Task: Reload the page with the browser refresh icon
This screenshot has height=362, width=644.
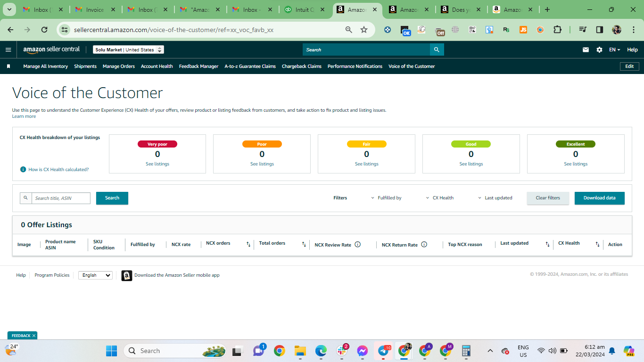Action: coord(44,30)
